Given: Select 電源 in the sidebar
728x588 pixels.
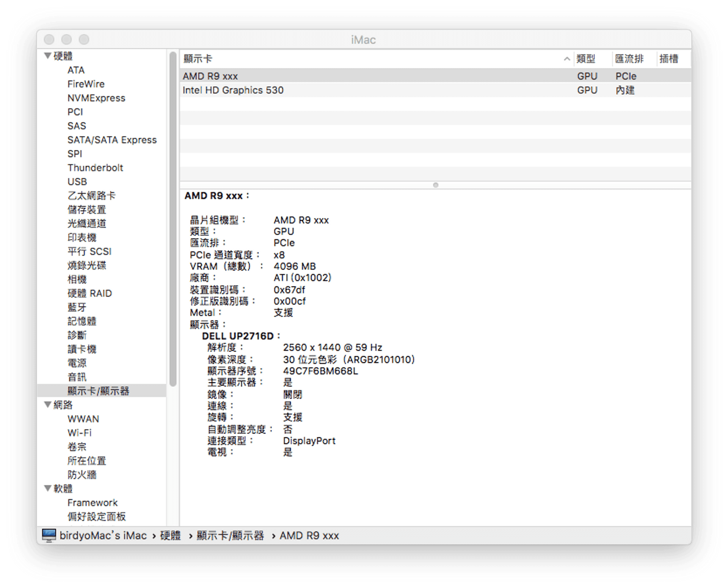Looking at the screenshot, I should (x=76, y=363).
